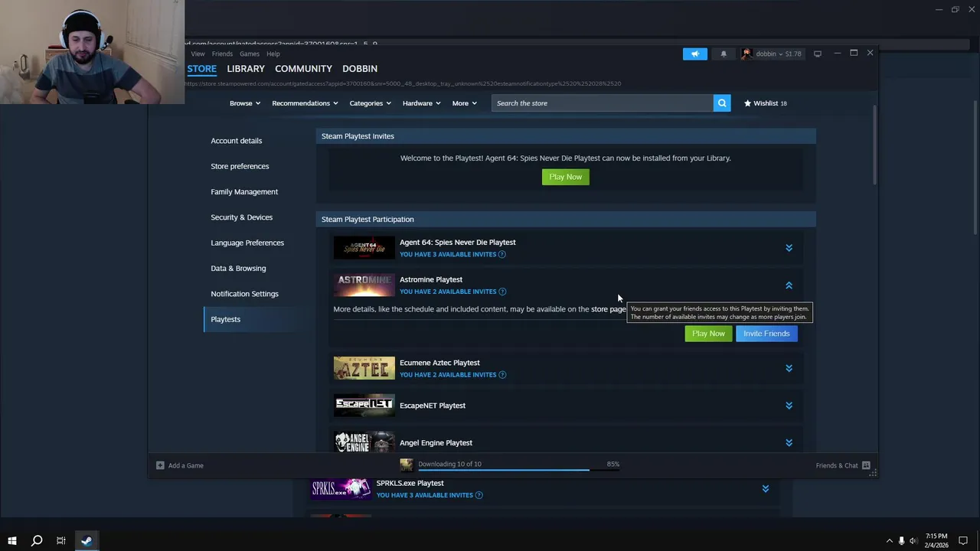Click the help icon beside Agent 64 invites
The width and height of the screenshot is (980, 551).
[502, 254]
